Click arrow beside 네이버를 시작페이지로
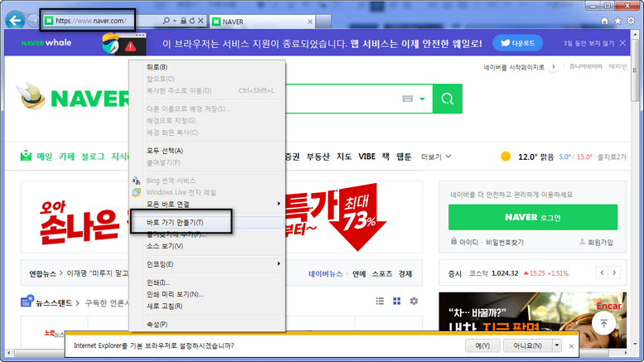 (553, 66)
